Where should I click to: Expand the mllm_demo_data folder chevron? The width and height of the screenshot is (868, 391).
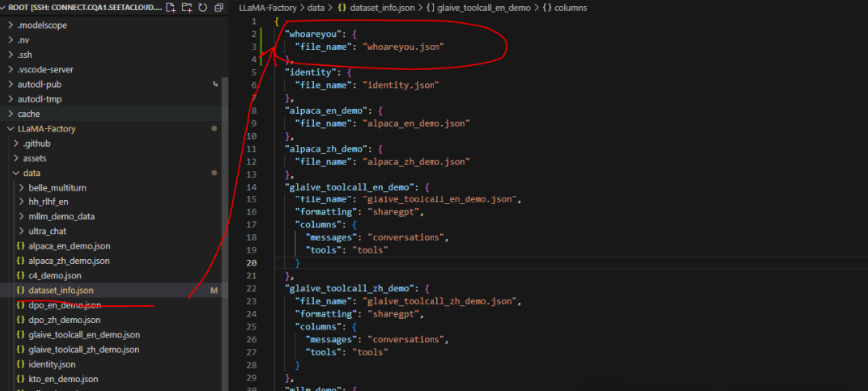tap(22, 217)
